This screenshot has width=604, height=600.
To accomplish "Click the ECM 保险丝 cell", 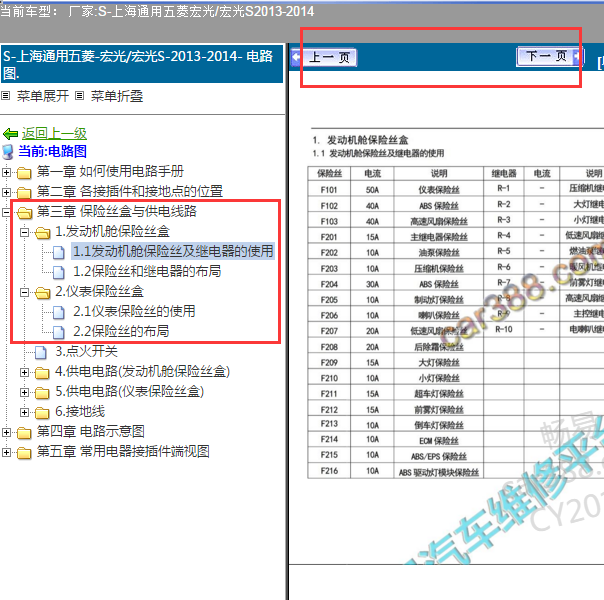I will point(439,441).
